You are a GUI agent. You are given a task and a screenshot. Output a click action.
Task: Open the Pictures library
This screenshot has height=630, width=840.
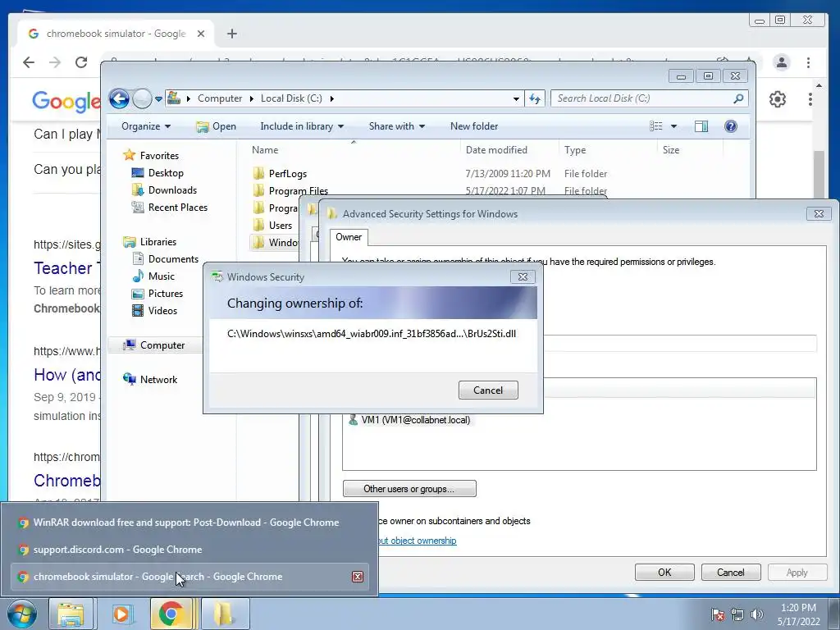[166, 294]
